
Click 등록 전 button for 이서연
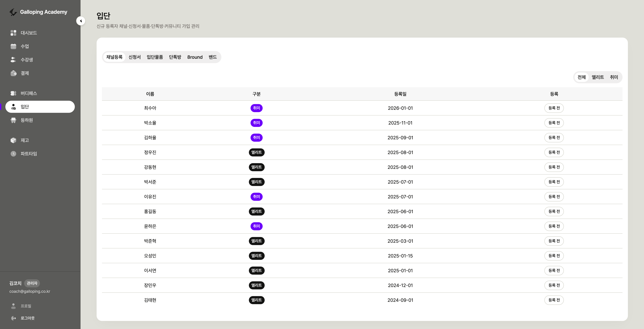click(x=554, y=270)
